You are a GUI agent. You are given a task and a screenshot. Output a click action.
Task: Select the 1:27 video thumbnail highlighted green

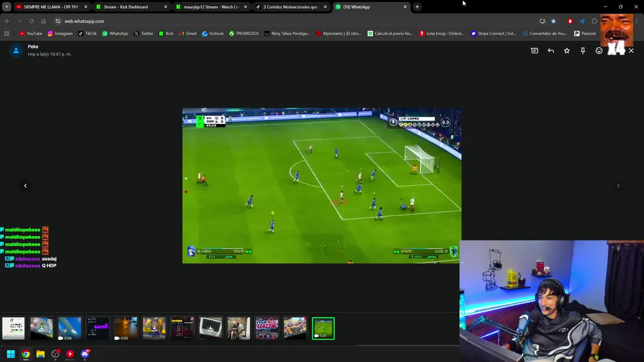[x=323, y=328]
